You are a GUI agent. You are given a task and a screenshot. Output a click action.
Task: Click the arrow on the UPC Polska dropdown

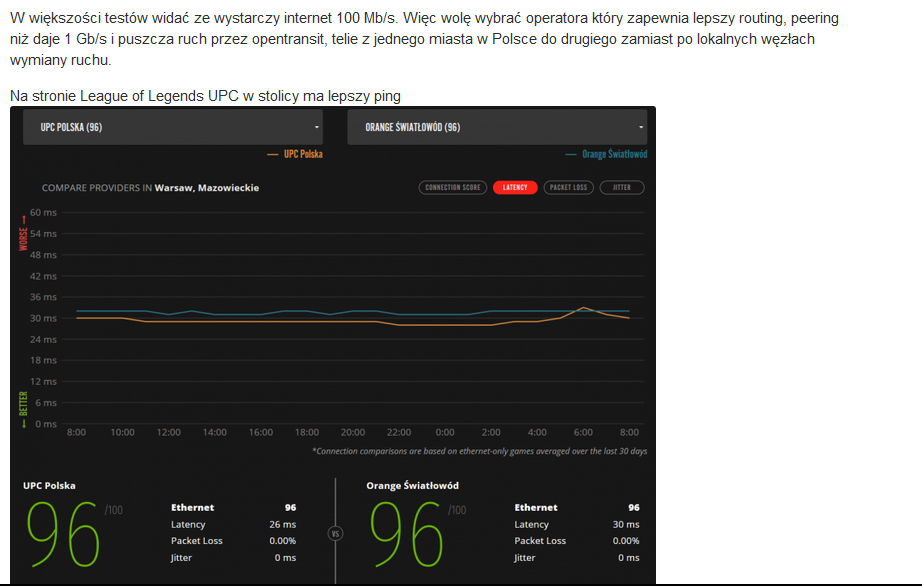click(317, 127)
